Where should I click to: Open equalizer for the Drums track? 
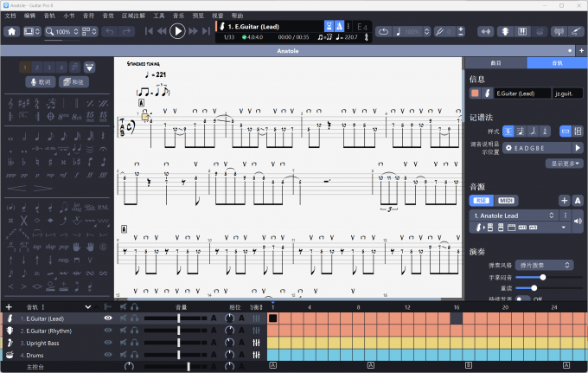point(256,355)
